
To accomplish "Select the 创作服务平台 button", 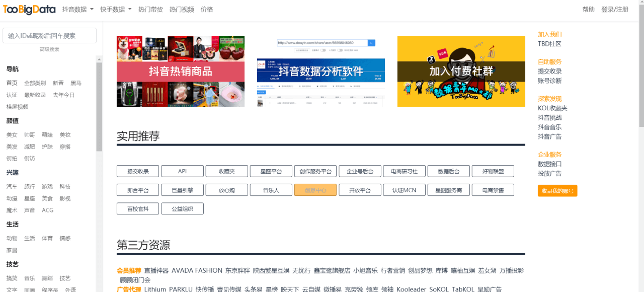I will 315,171.
